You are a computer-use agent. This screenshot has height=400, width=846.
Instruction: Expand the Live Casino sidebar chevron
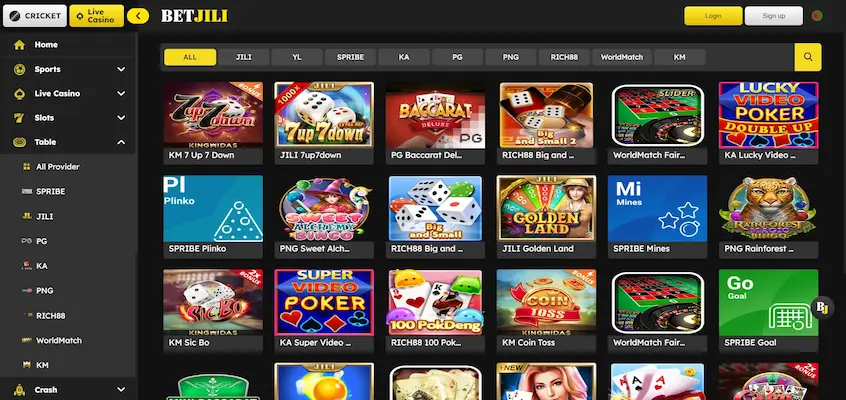[x=121, y=93]
